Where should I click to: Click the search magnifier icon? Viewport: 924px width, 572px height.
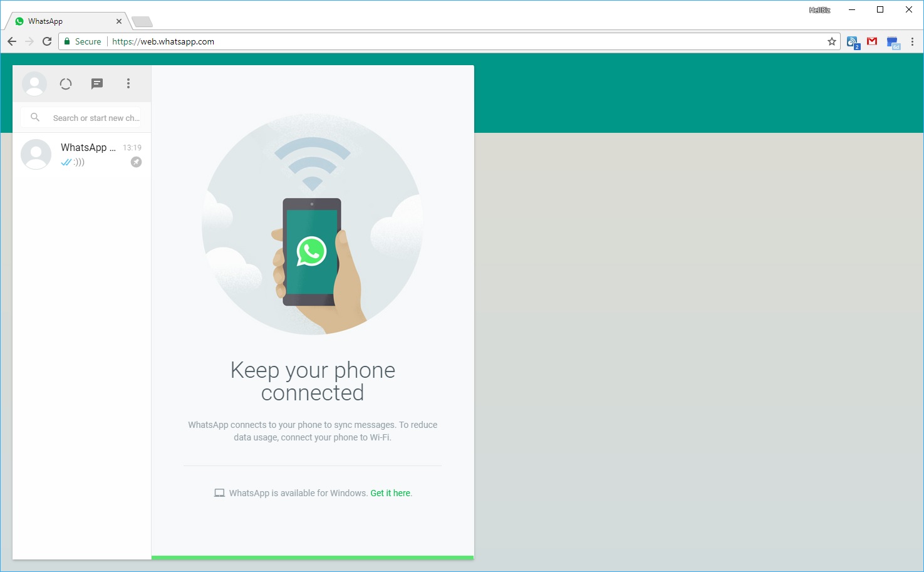(x=35, y=117)
